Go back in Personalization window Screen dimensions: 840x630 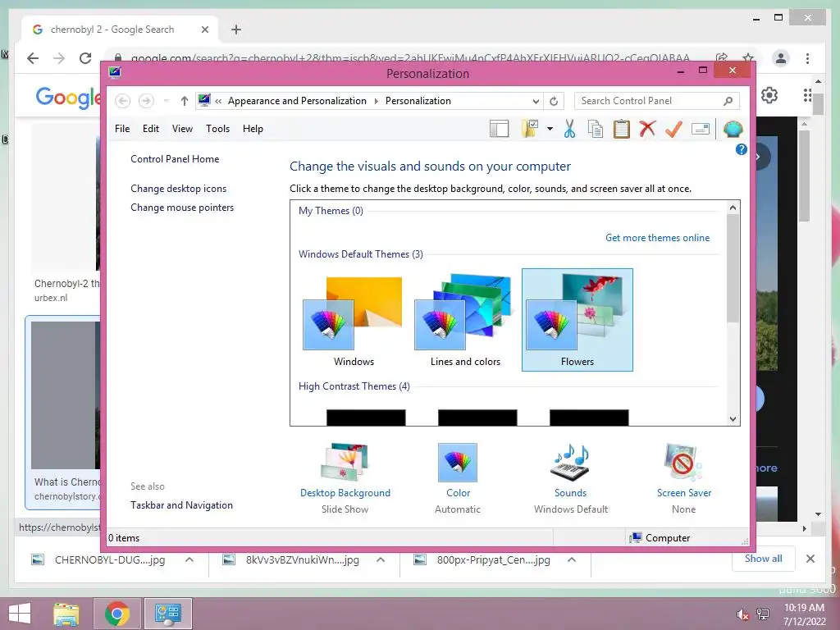[122, 101]
